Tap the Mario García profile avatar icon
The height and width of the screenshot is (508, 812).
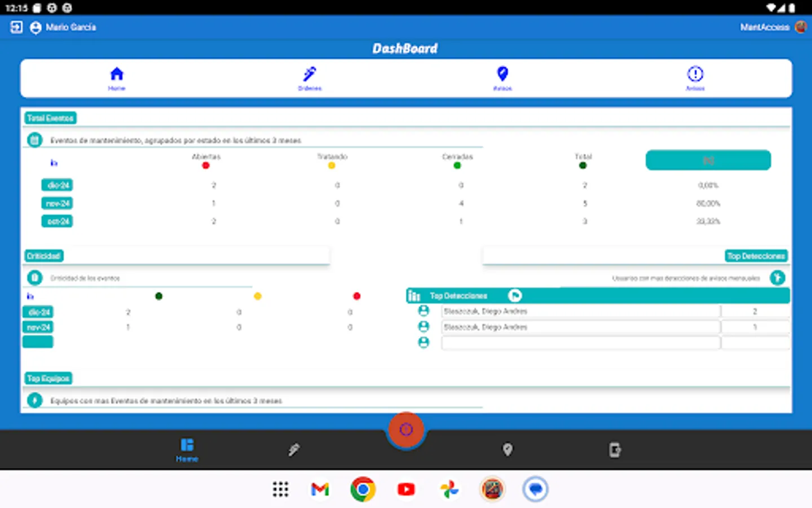tap(35, 27)
